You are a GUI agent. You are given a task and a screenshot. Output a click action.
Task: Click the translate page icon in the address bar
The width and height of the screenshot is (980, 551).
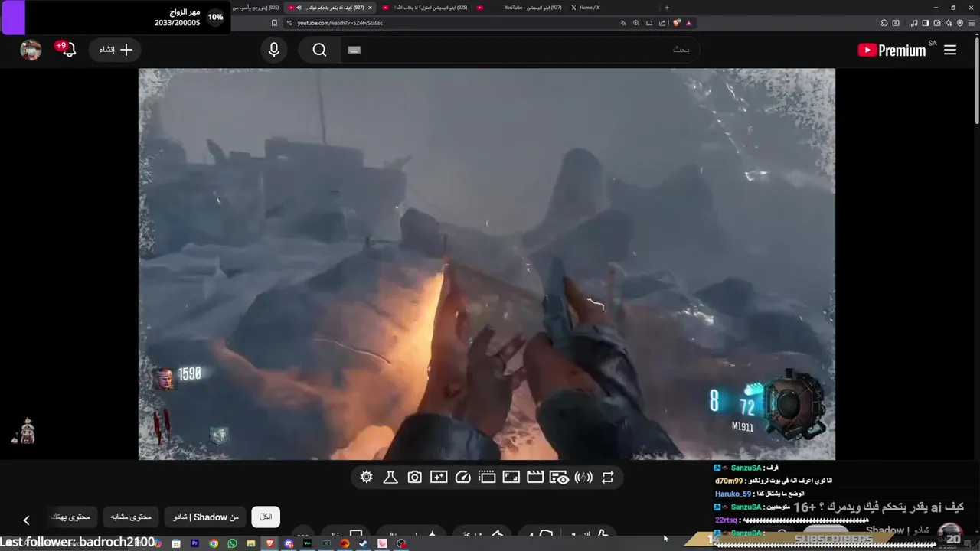(x=623, y=23)
